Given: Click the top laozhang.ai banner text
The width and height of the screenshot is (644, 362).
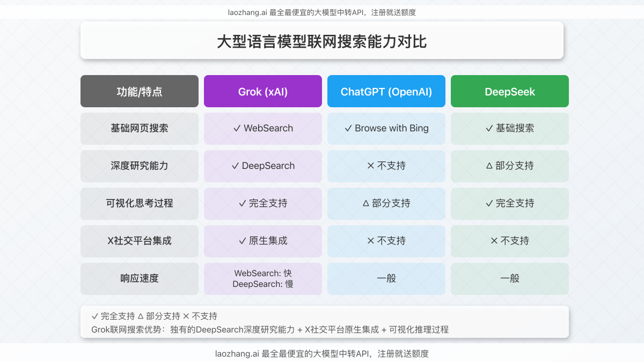Looking at the screenshot, I should click(x=322, y=12).
